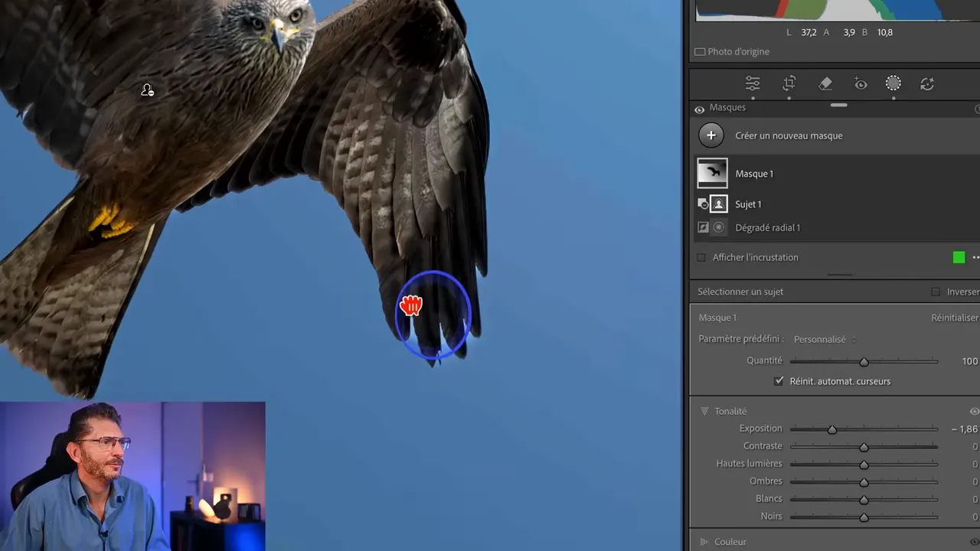The height and width of the screenshot is (551, 980).
Task: Click the green mask overlay color swatch
Action: pyautogui.click(x=959, y=257)
